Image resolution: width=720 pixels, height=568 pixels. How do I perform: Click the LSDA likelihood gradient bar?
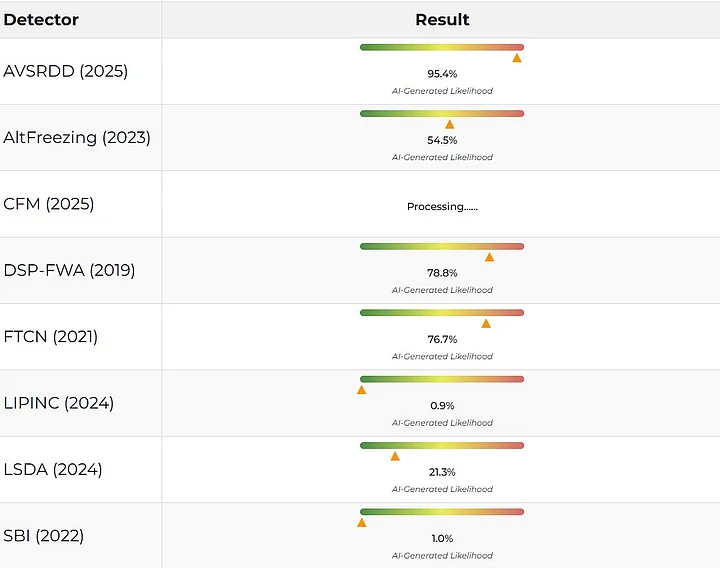(x=442, y=445)
